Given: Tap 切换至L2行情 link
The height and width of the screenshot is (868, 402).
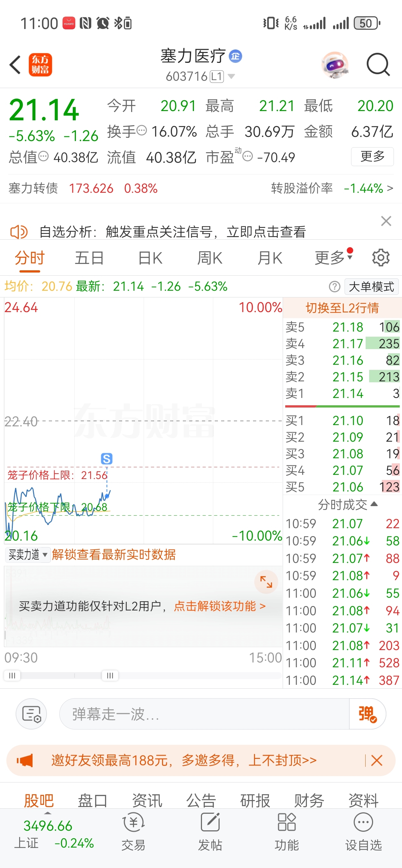Looking at the screenshot, I should pyautogui.click(x=342, y=308).
